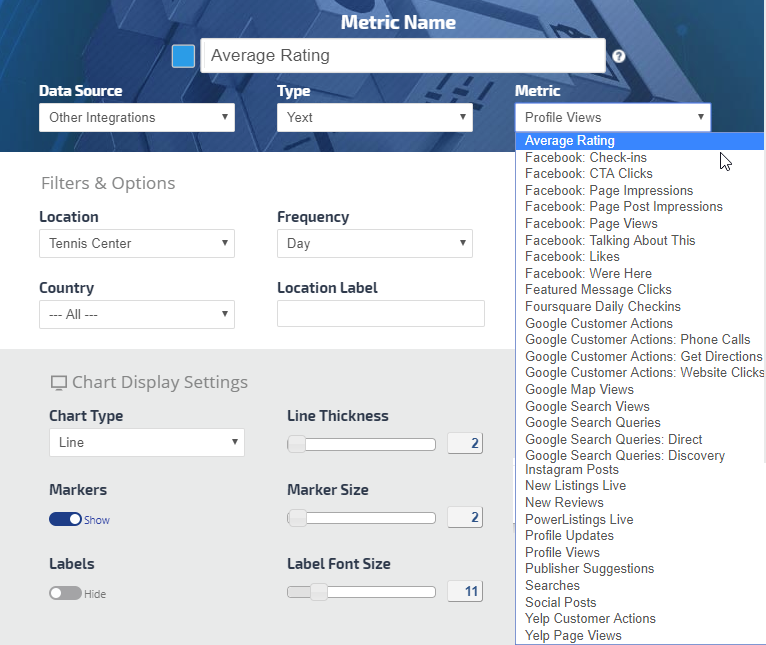Click the Metric Name text field
The height and width of the screenshot is (645, 766).
403,56
